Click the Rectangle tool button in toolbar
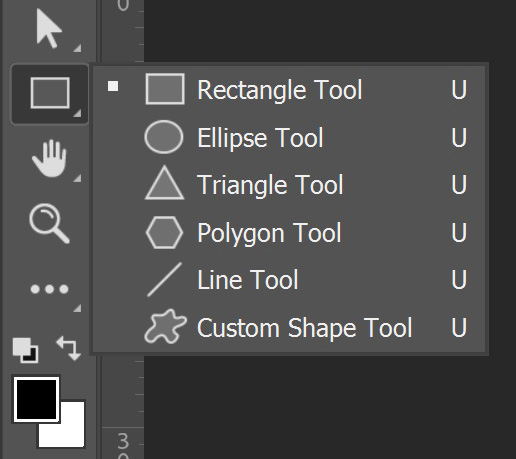This screenshot has width=516, height=459. click(x=50, y=94)
